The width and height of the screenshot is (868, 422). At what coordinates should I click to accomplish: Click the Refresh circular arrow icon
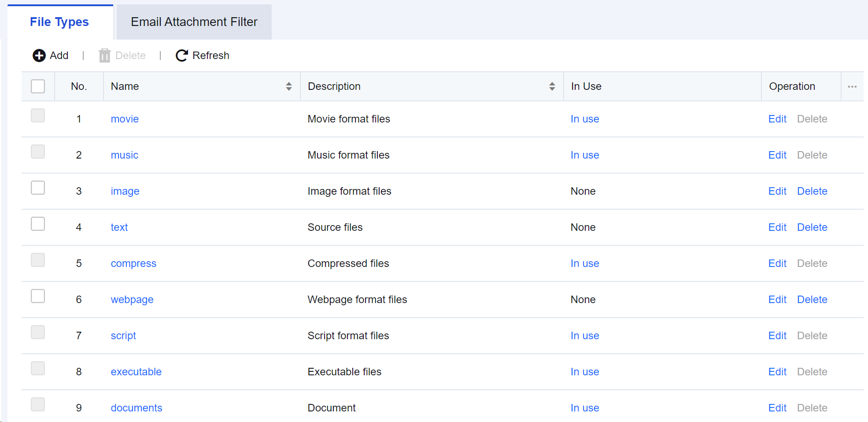[181, 56]
